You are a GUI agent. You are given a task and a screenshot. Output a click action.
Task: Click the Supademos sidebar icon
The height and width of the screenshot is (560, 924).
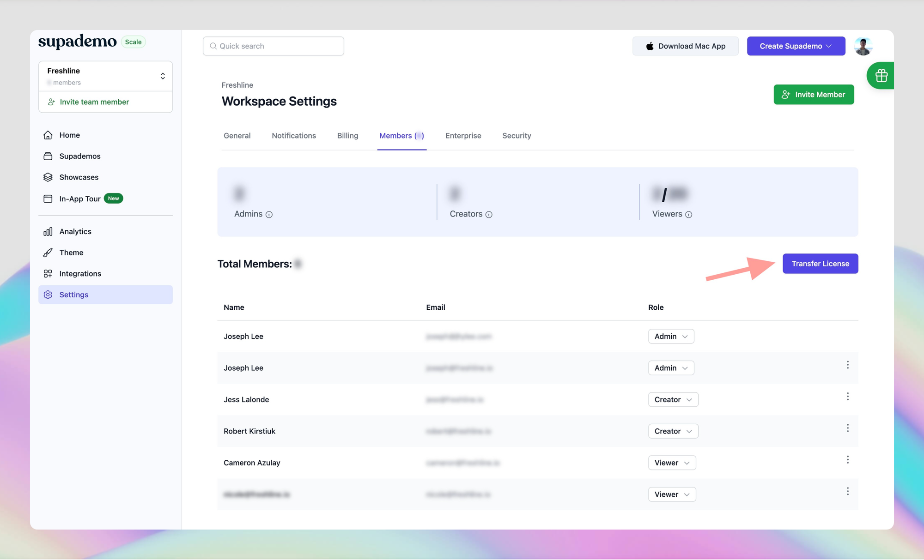[x=48, y=156]
